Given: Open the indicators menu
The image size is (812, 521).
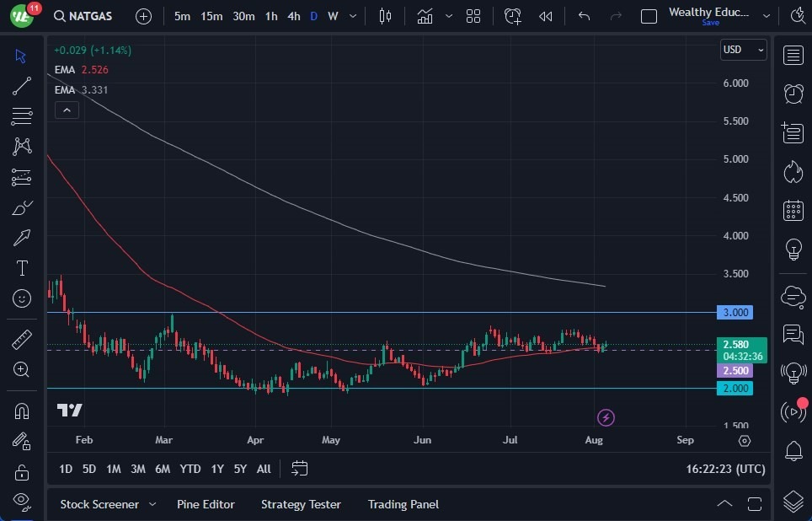Looking at the screenshot, I should [x=425, y=16].
